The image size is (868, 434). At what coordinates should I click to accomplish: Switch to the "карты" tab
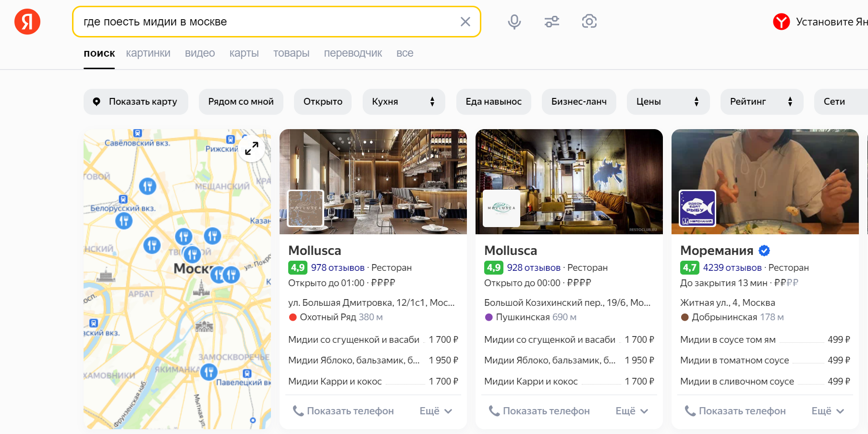click(x=244, y=53)
